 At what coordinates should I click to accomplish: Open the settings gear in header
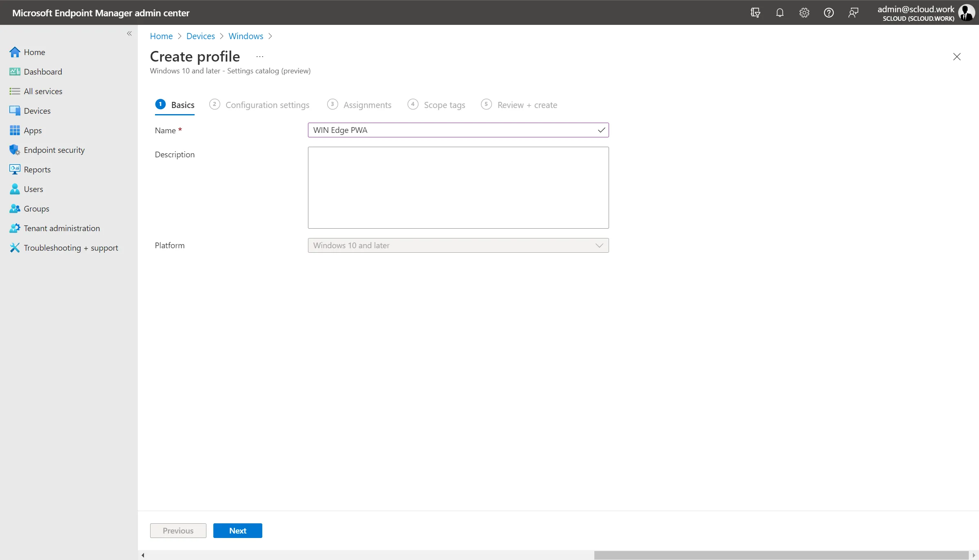pos(804,13)
